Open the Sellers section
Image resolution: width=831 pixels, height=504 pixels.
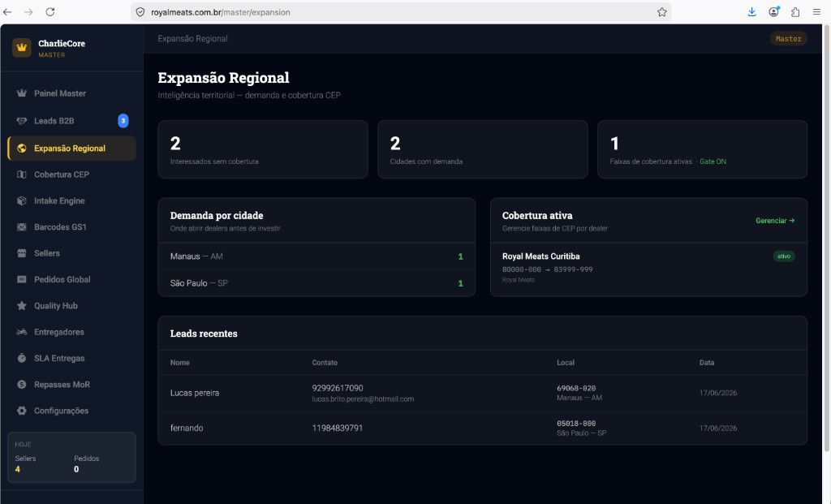(x=71, y=253)
